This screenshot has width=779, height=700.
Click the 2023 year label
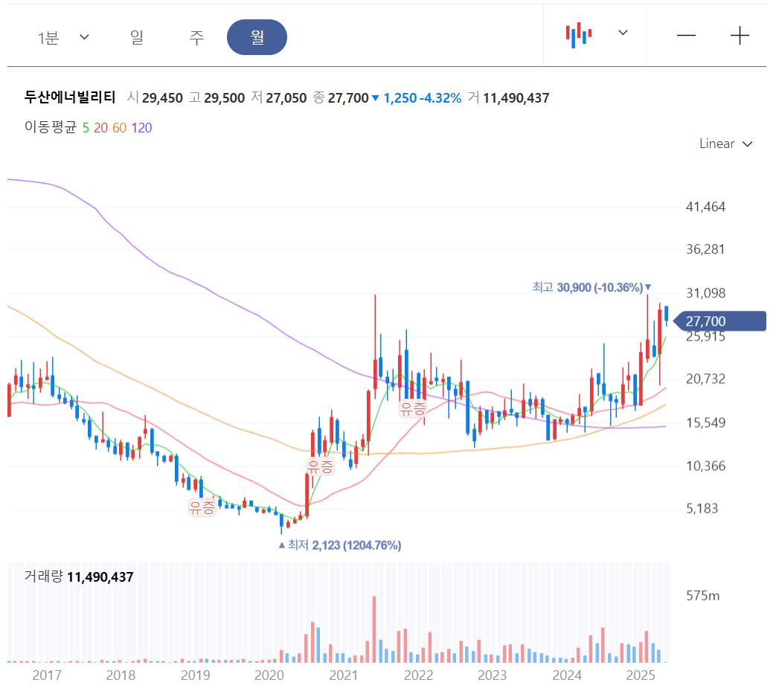pos(493,675)
